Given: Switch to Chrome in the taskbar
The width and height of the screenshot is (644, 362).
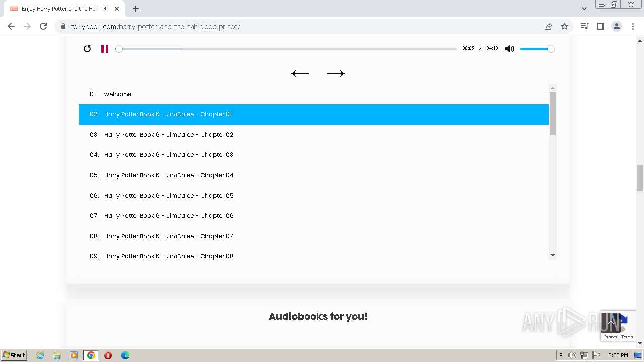Looking at the screenshot, I should point(91,355).
